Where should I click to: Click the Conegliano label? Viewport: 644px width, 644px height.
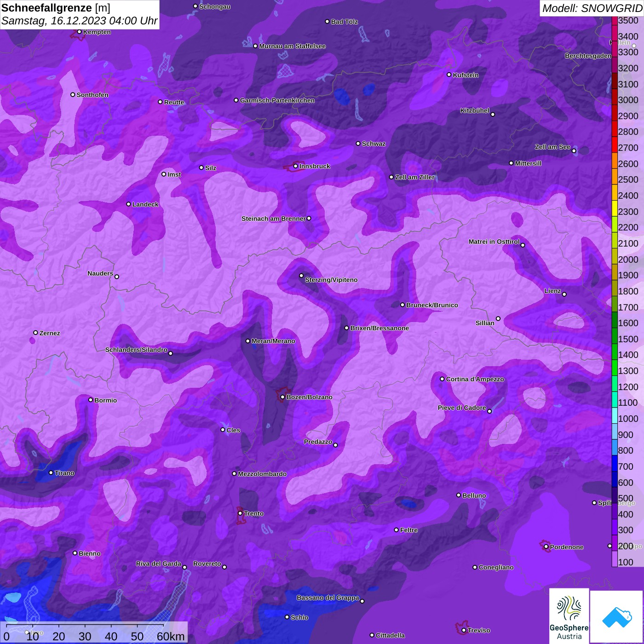click(x=496, y=567)
